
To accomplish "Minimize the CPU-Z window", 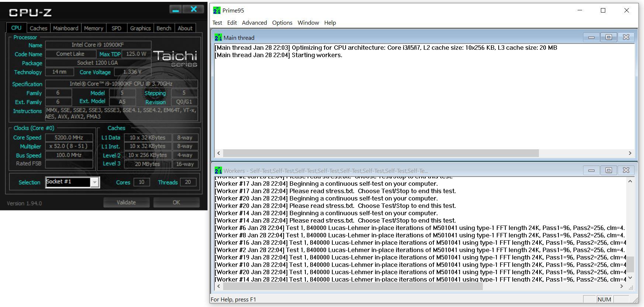I will pos(176,10).
